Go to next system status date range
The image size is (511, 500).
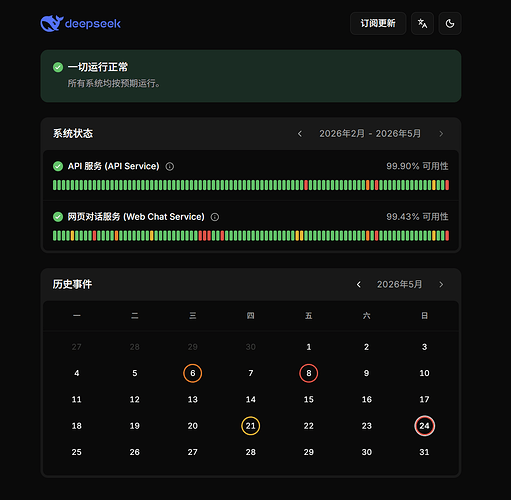(441, 134)
